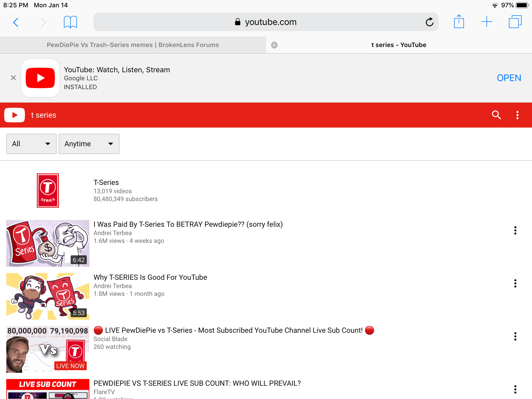This screenshot has width=532, height=399.
Task: Open the Safari bookmarks book icon
Action: [70, 22]
